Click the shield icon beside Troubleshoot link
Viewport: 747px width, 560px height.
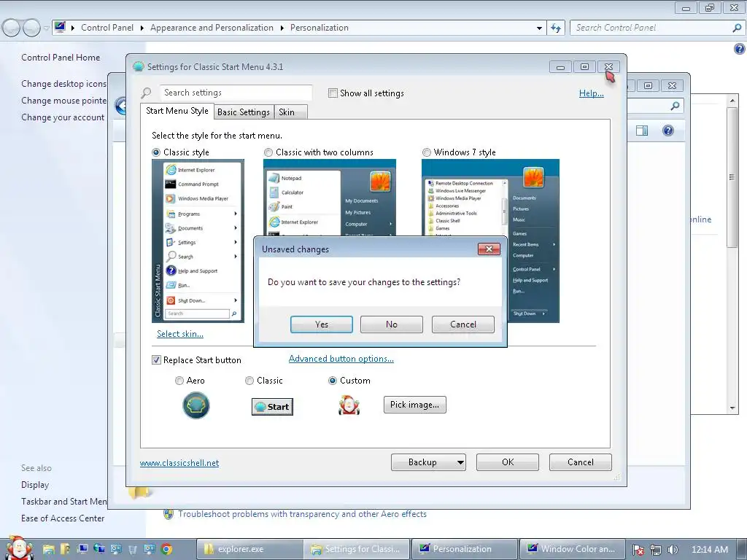click(x=169, y=514)
